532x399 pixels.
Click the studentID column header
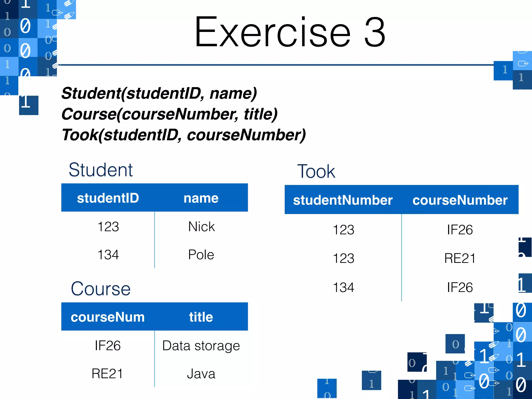click(108, 198)
